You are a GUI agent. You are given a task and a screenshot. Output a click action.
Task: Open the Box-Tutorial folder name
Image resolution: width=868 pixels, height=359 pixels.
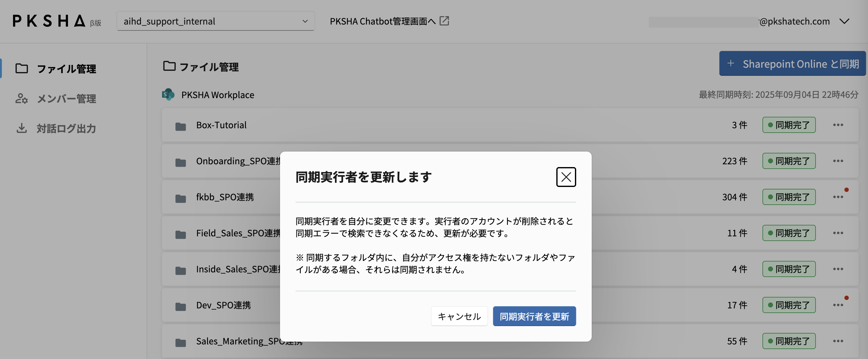221,125
